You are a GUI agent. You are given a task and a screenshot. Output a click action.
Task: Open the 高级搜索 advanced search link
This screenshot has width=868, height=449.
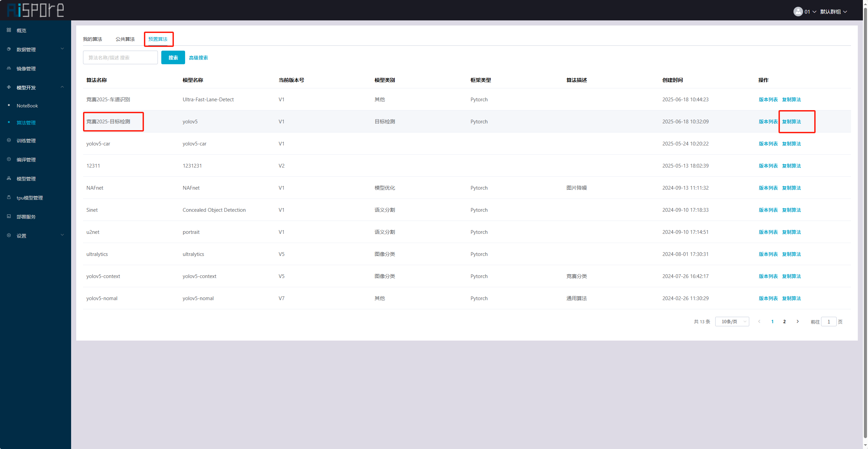[198, 58]
